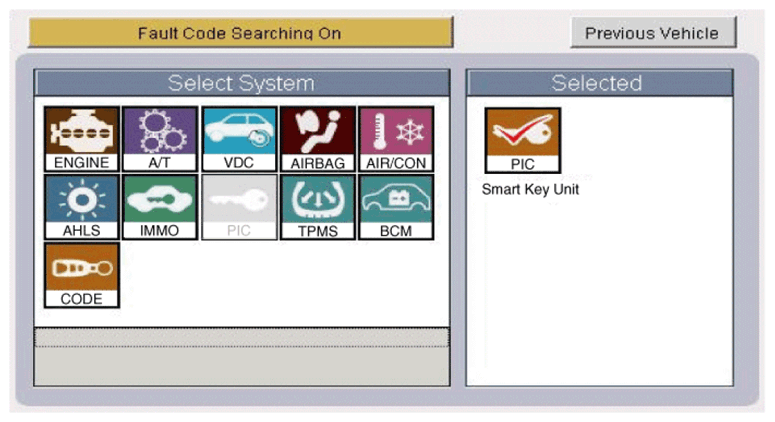This screenshot has height=422, width=775.
Task: Click the Select System panel header
Action: (x=241, y=83)
